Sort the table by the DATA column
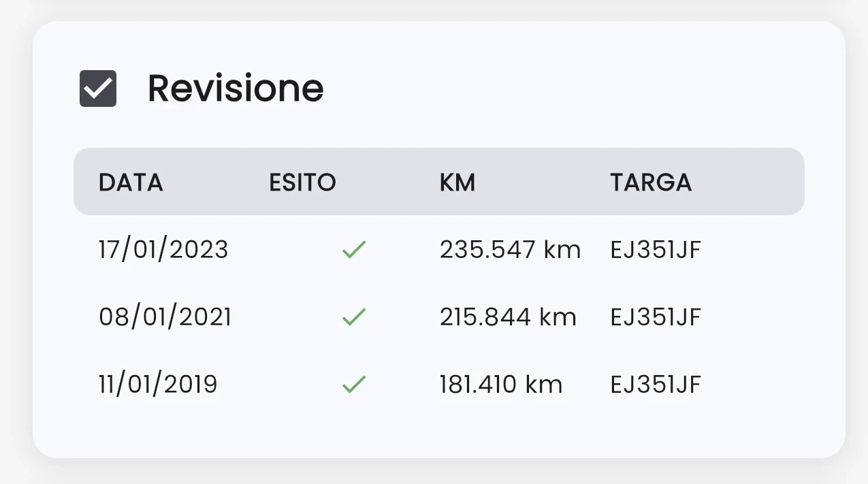This screenshot has height=484, width=868. coord(131,182)
